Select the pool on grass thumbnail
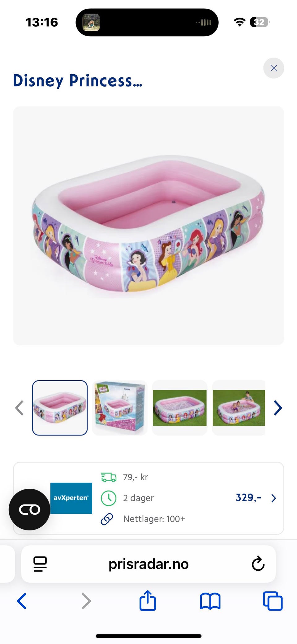Image resolution: width=297 pixels, height=644 pixels. coord(179,408)
